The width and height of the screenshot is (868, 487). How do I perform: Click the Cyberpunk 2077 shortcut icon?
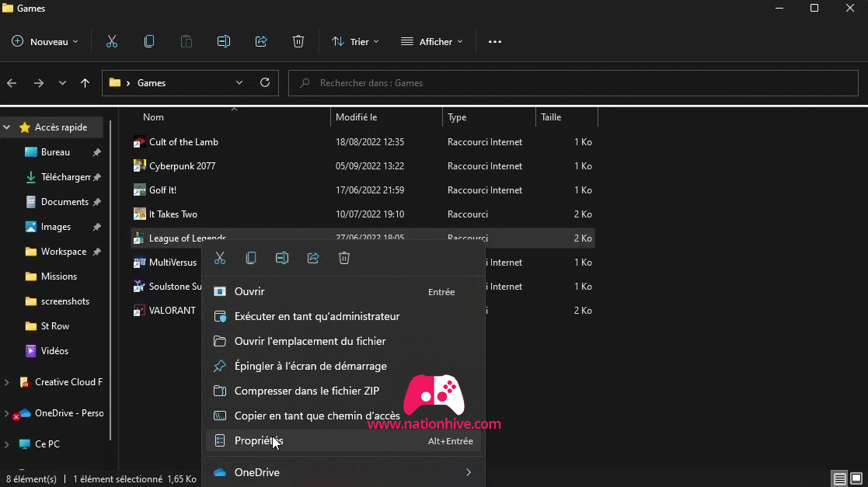pyautogui.click(x=140, y=166)
